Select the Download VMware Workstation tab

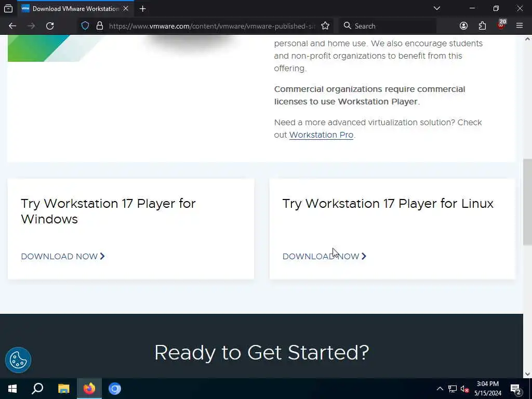click(75, 8)
